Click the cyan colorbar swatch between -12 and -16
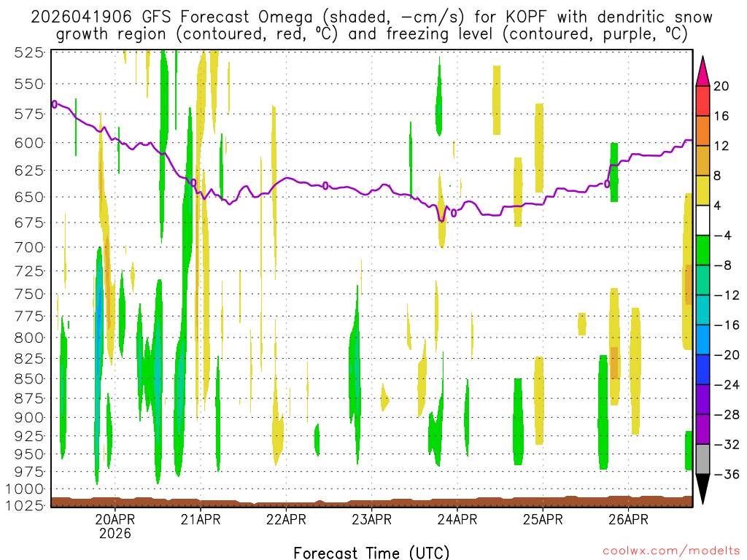Screen dimensions: 747x560 703,311
